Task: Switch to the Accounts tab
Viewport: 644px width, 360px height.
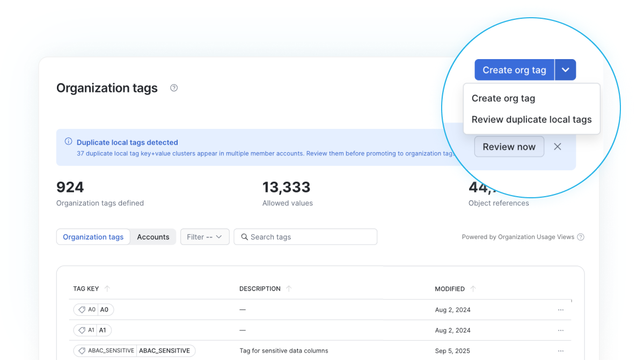Action: [153, 237]
